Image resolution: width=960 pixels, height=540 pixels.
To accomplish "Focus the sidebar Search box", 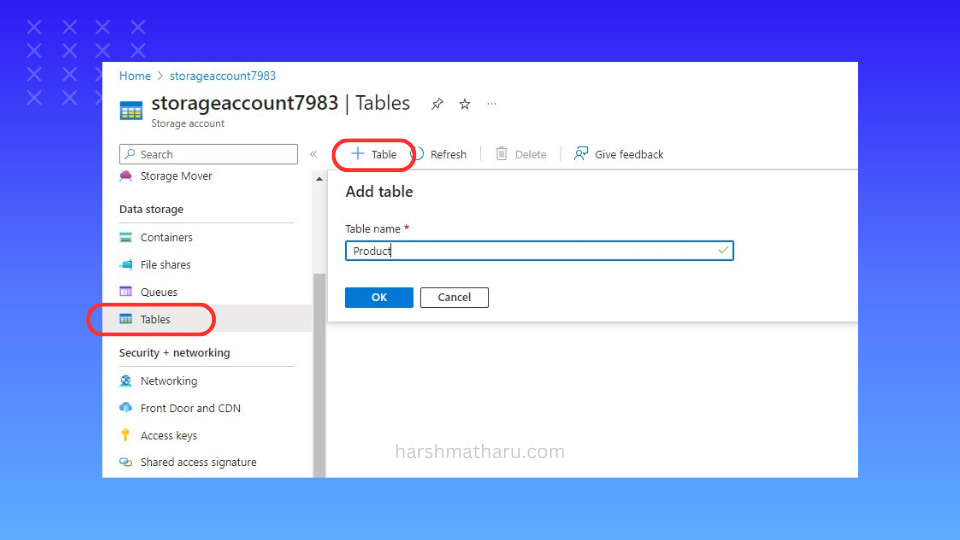I will 208,154.
